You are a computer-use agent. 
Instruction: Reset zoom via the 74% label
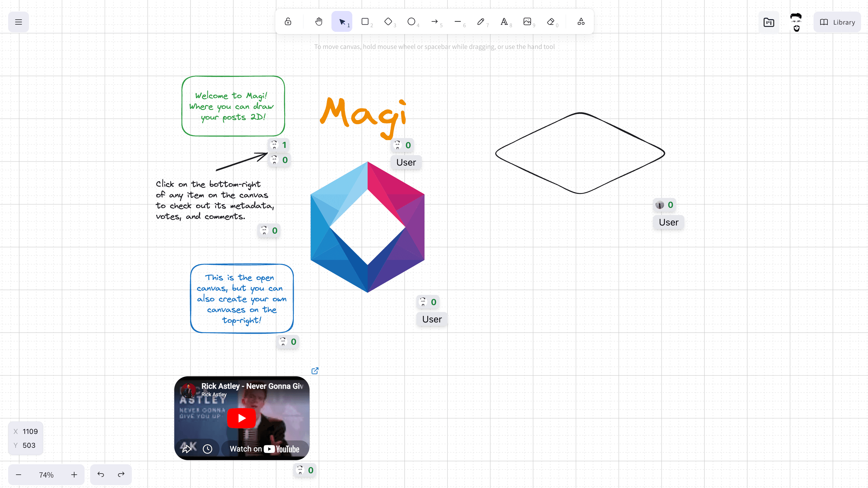[46, 475]
